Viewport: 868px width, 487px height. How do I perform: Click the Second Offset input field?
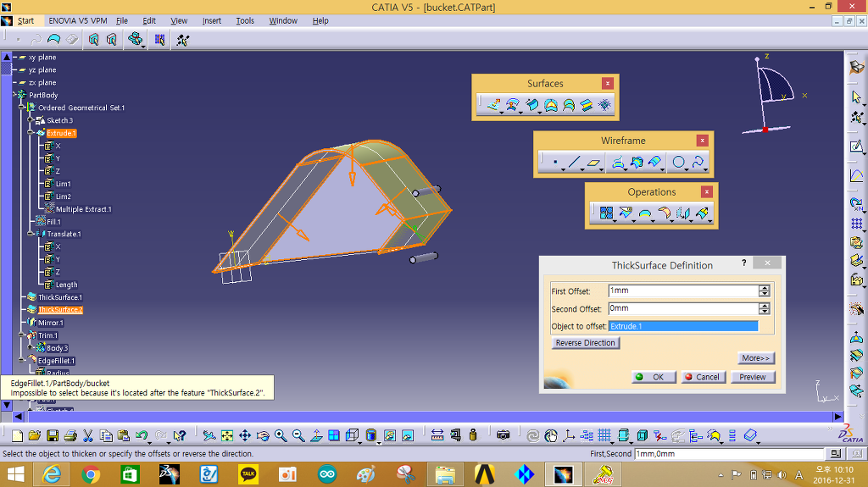click(682, 309)
